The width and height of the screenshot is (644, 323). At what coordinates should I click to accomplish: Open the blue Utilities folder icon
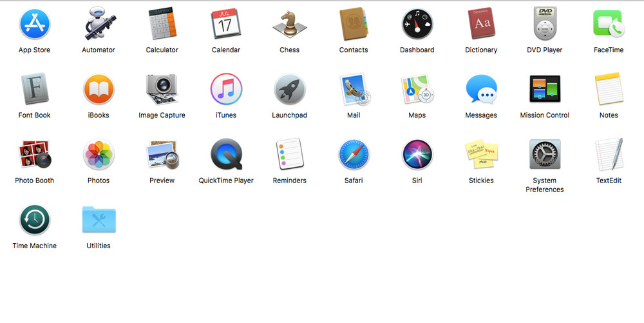coord(99,220)
